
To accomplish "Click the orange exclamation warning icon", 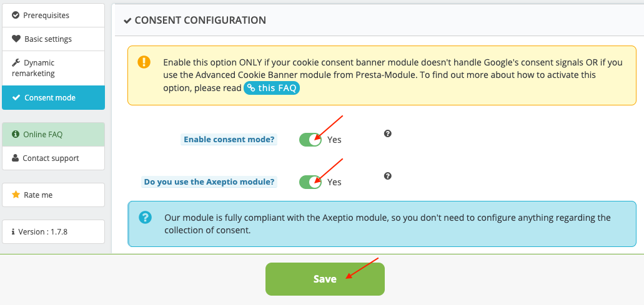I will click(x=144, y=62).
